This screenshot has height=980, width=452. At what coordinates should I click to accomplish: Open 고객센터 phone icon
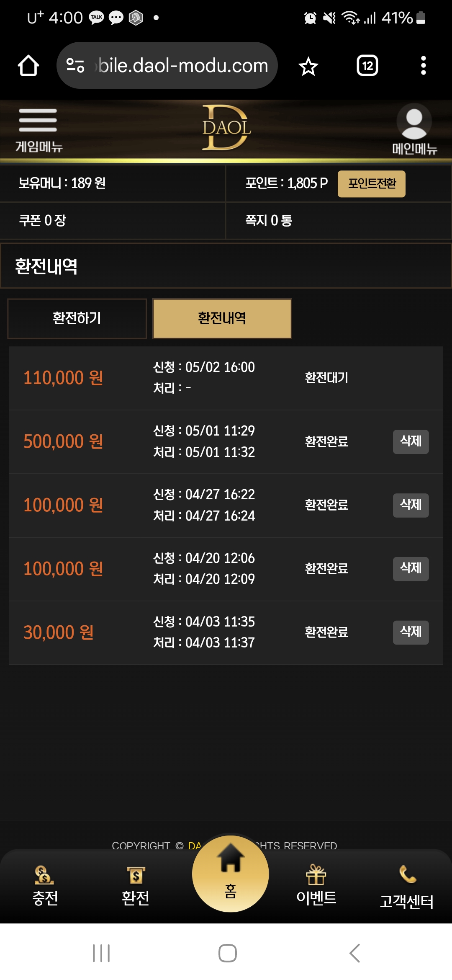point(407,887)
